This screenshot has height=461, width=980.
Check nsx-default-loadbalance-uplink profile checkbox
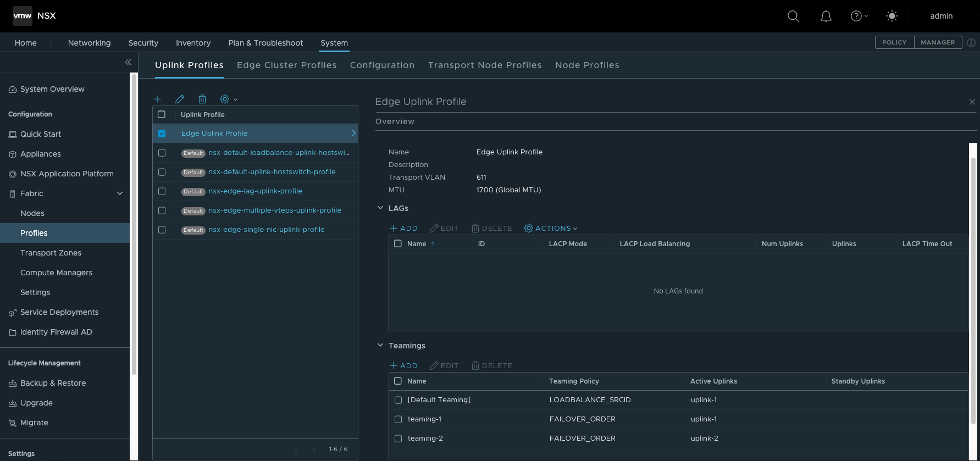(162, 153)
